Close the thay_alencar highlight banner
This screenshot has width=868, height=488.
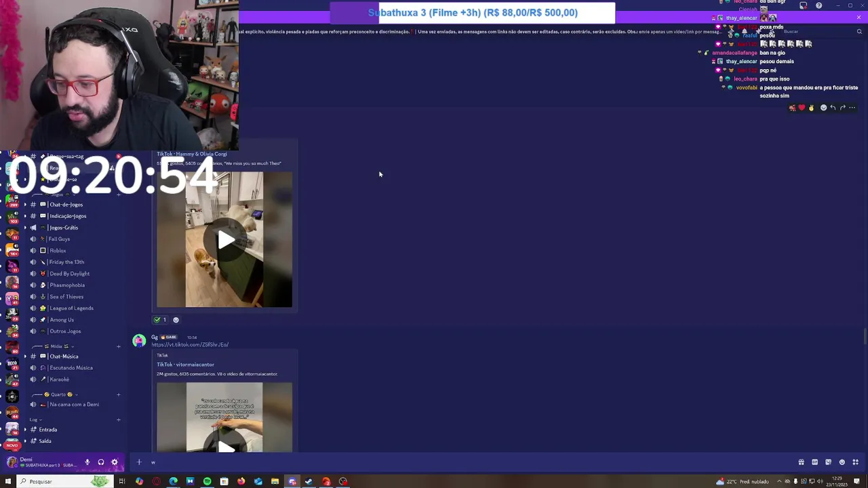859,18
